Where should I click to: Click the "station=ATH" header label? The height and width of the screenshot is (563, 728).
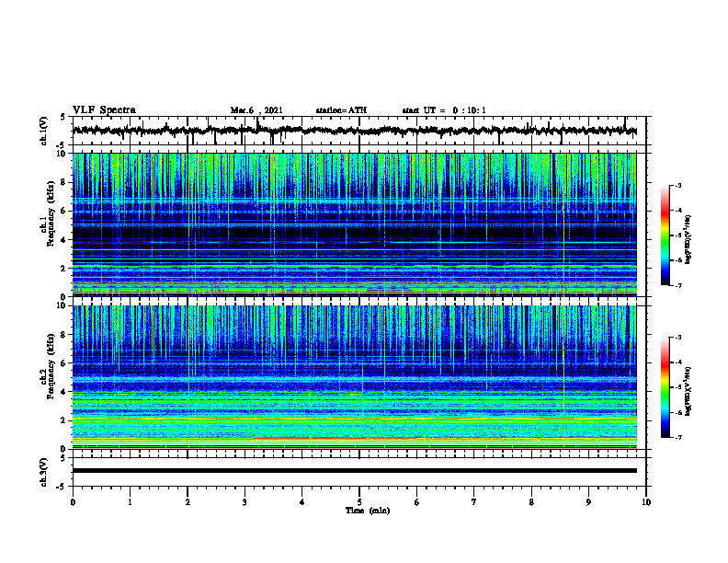[341, 110]
